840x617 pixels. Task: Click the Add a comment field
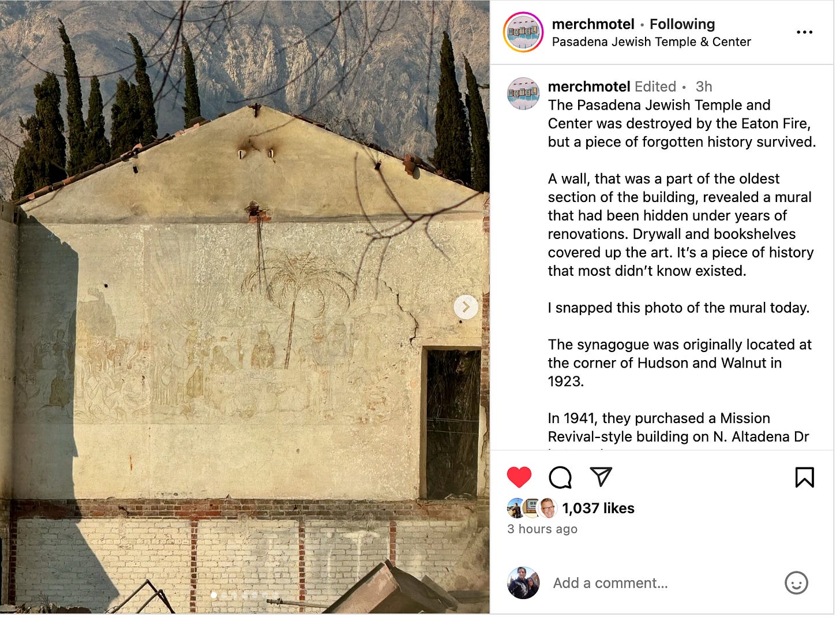tap(663, 583)
